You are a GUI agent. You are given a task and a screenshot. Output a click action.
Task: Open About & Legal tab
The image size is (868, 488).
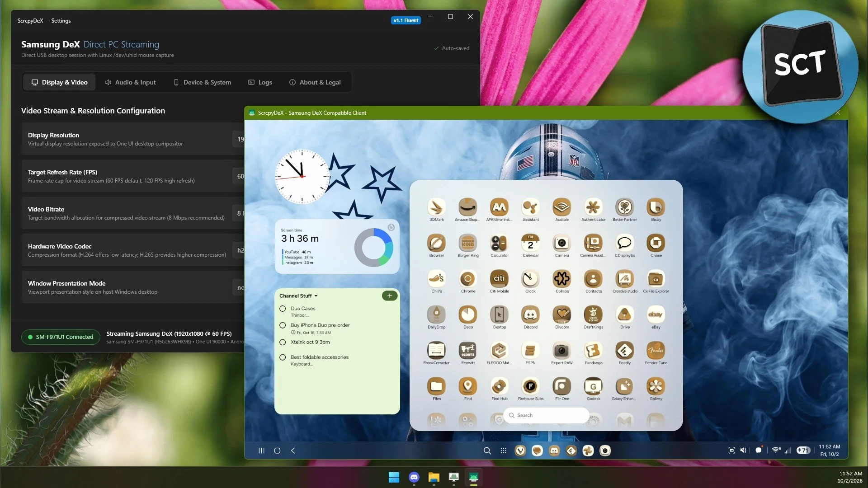(315, 82)
